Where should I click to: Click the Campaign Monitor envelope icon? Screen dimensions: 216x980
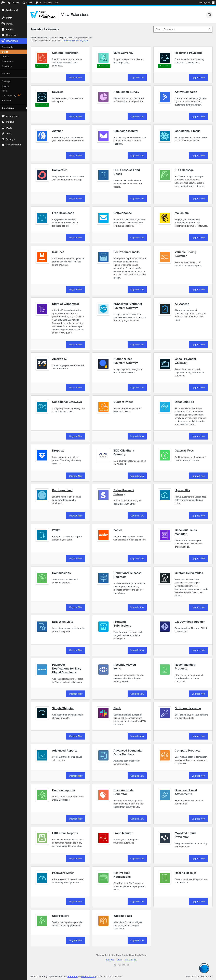tap(103, 136)
